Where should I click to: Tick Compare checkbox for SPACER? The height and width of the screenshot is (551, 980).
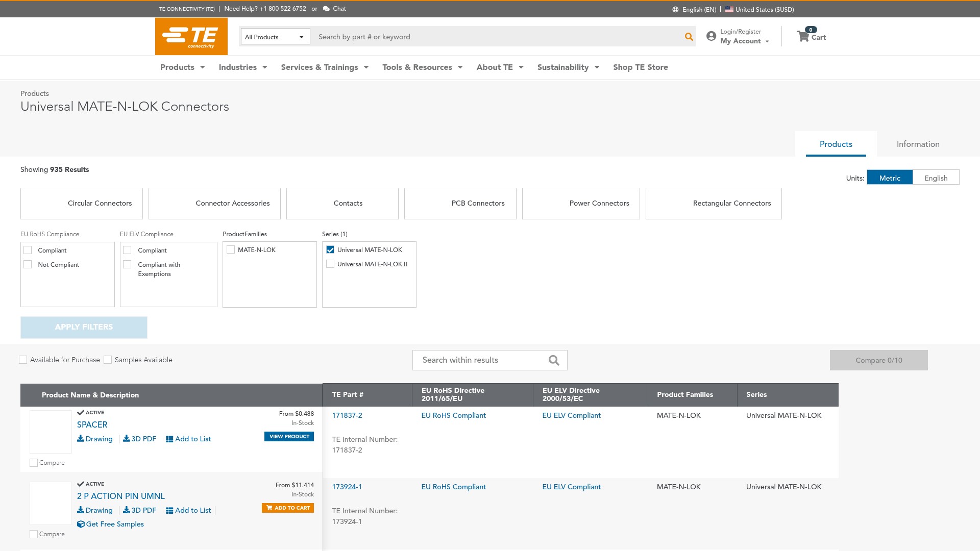point(34,463)
